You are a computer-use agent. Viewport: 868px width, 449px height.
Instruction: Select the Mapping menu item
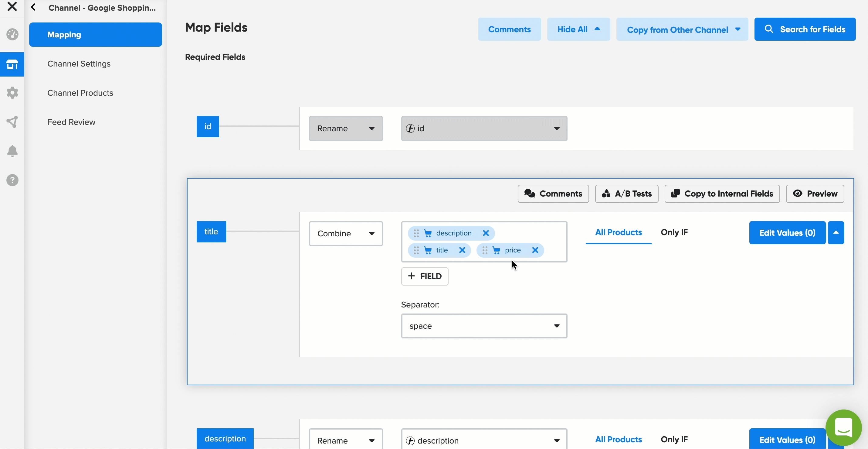point(95,35)
